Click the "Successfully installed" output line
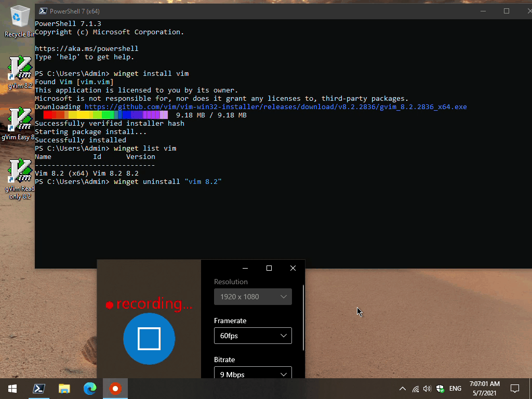 pos(81,140)
